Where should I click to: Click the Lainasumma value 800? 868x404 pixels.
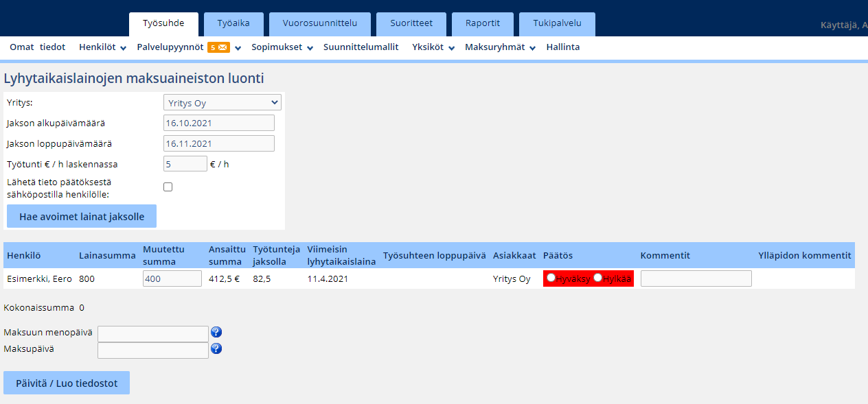(x=87, y=279)
